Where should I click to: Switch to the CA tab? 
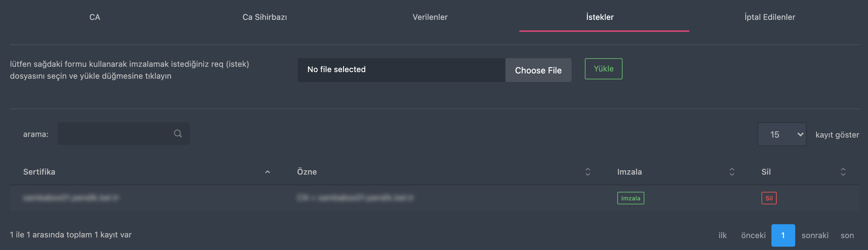click(x=95, y=17)
